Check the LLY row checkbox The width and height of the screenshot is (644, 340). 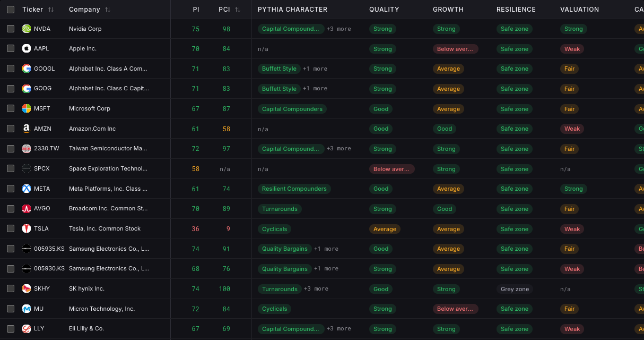pos(11,329)
